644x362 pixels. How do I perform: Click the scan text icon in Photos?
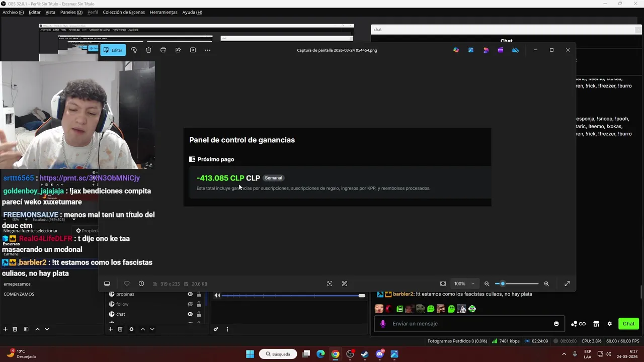[345, 284]
